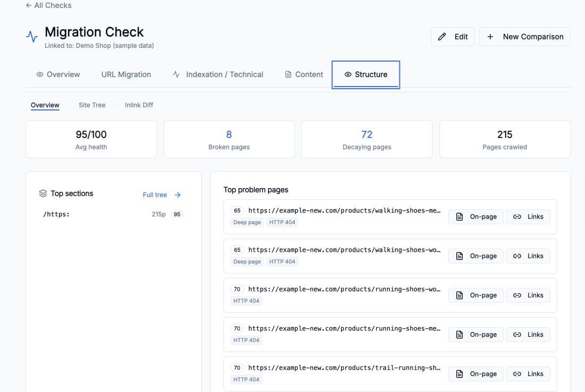Open the walking-shoes-me… problem page URL
Image resolution: width=585 pixels, height=392 pixels.
coord(344,210)
